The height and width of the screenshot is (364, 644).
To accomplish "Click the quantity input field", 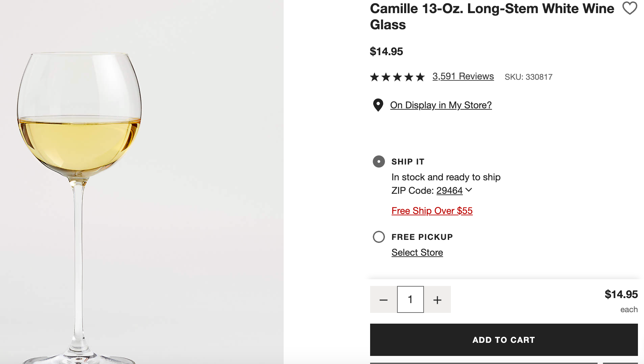I will coord(410,299).
